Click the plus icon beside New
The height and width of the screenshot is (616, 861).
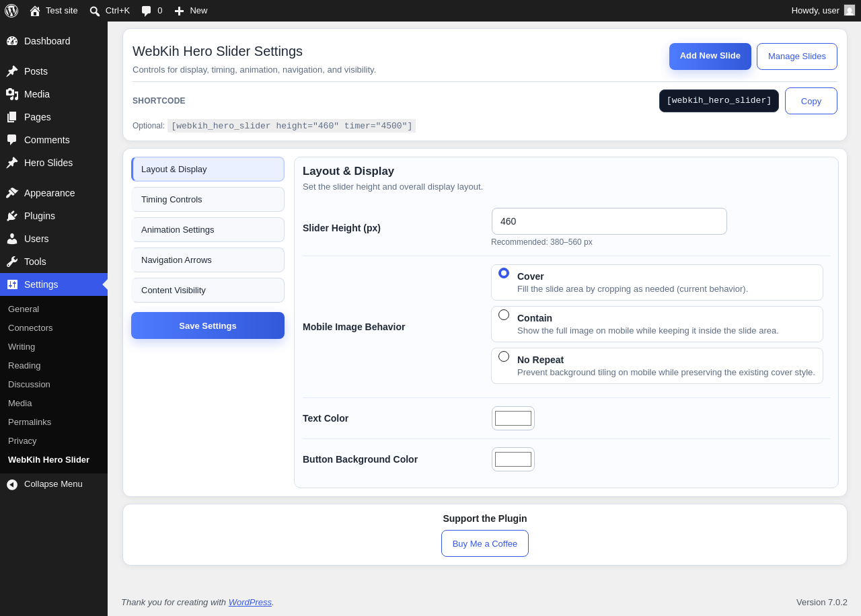coord(179,11)
